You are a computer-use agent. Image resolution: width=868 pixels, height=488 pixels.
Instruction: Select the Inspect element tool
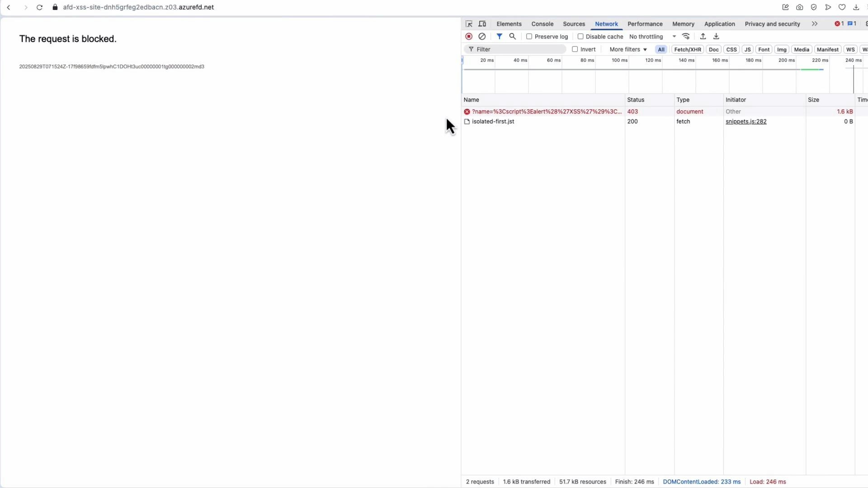pyautogui.click(x=469, y=23)
